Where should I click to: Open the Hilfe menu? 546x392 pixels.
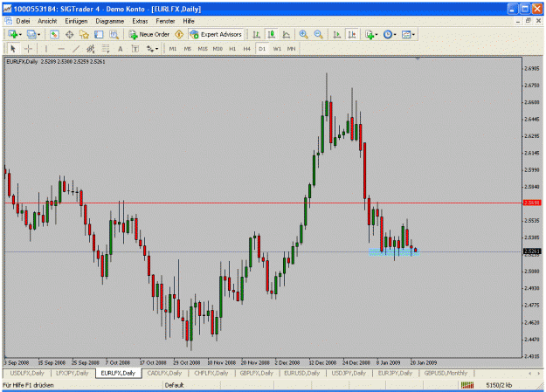click(189, 21)
